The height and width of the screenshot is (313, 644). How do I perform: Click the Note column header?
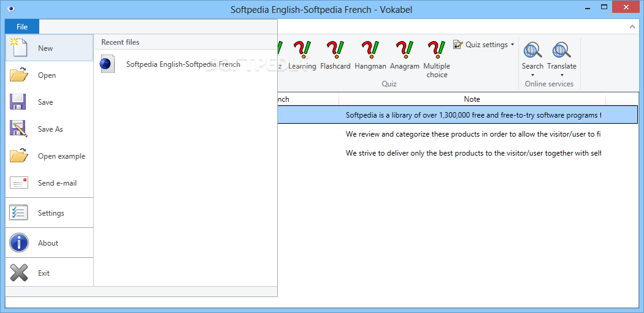coord(472,99)
